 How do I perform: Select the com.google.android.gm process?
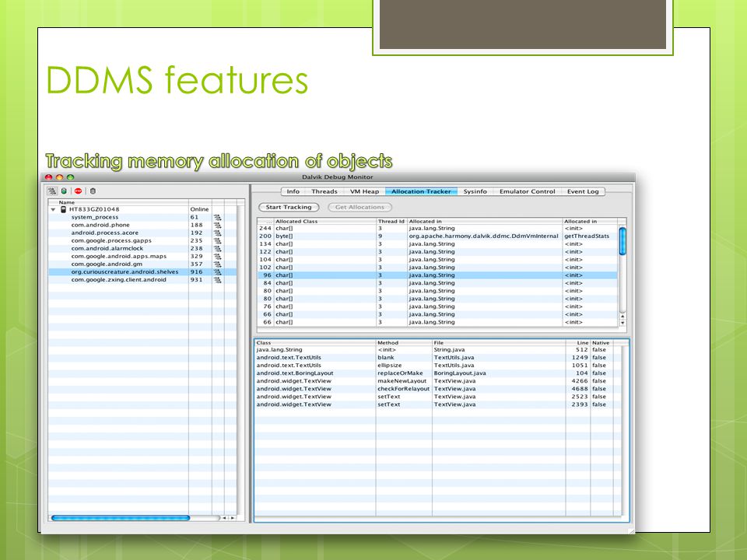tap(142, 264)
